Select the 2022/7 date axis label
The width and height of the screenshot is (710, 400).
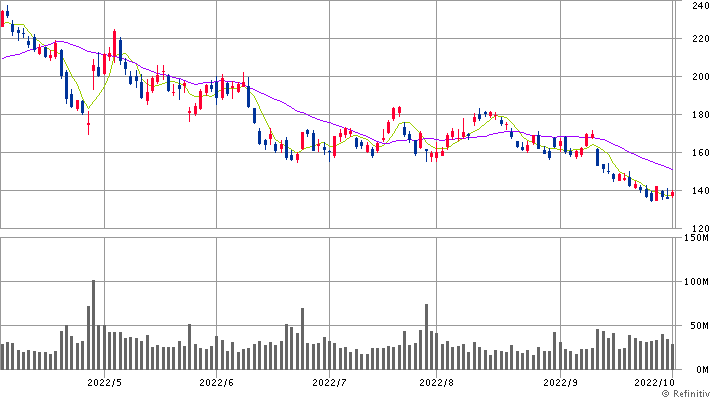click(329, 381)
